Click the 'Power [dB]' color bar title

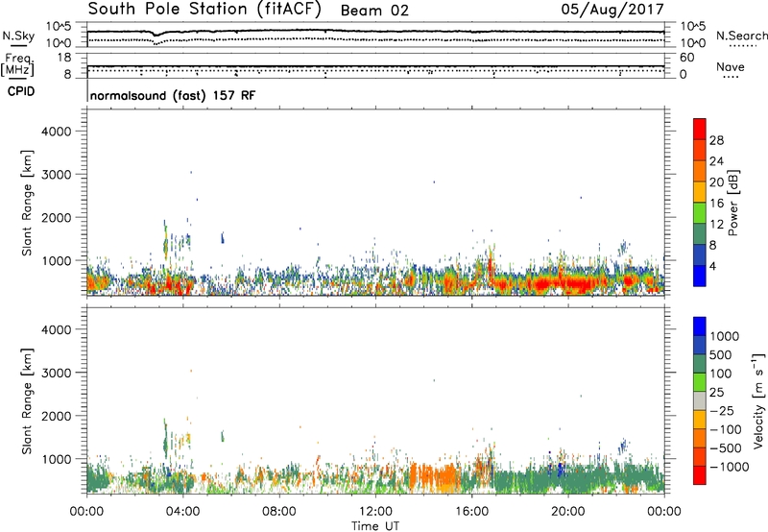(733, 203)
